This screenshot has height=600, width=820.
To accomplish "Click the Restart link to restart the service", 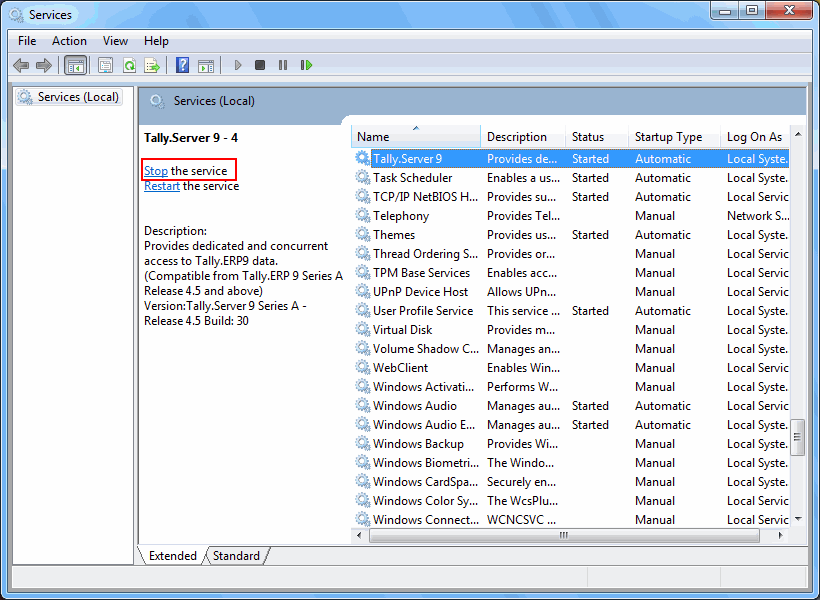I will coord(162,186).
